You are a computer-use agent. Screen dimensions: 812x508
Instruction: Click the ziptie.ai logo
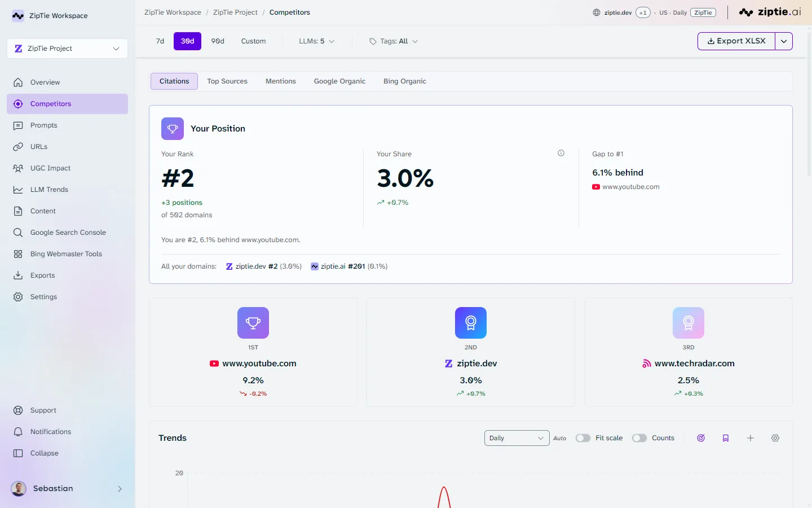pos(770,12)
